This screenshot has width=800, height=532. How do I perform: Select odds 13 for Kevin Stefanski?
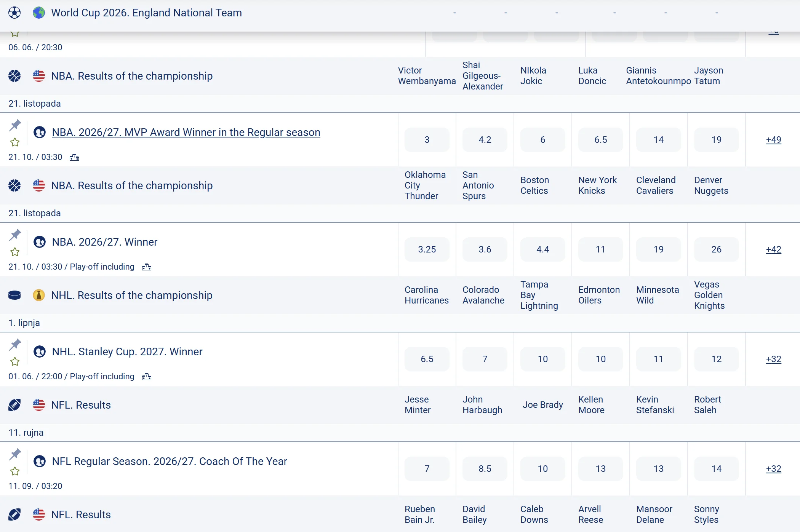[659, 469]
